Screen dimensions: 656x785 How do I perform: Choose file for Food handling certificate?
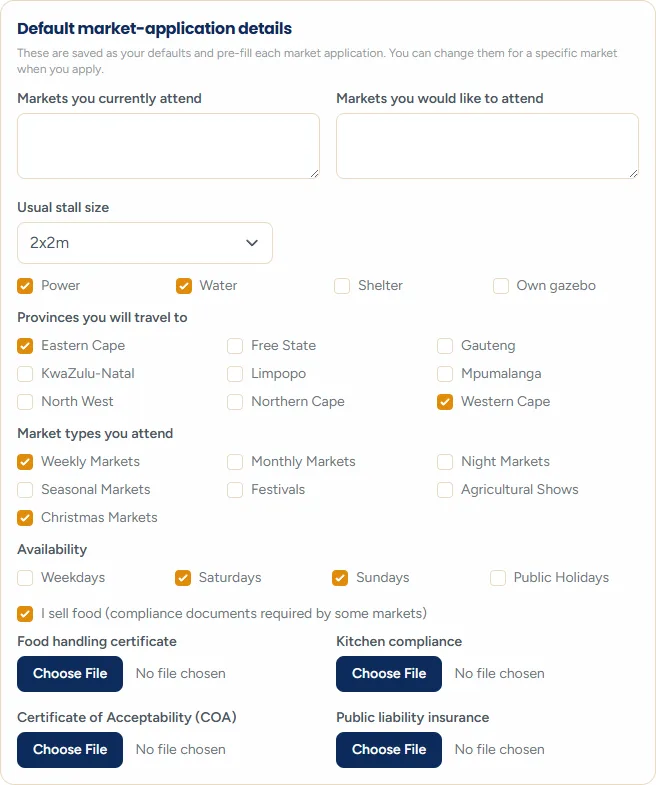70,674
